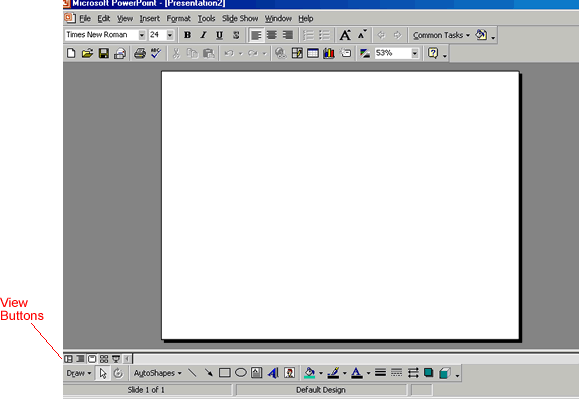Select the Line drawing tool
The width and height of the screenshot is (579, 399).
click(x=192, y=373)
